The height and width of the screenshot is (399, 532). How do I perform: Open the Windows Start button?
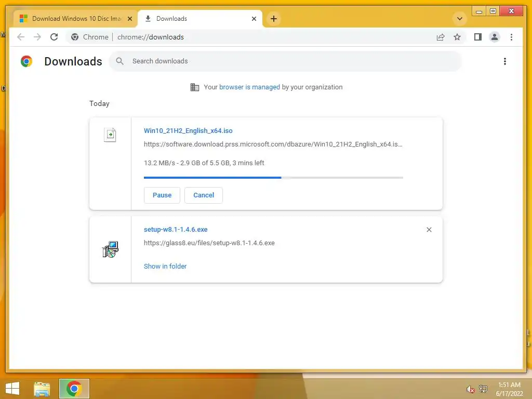pos(12,389)
